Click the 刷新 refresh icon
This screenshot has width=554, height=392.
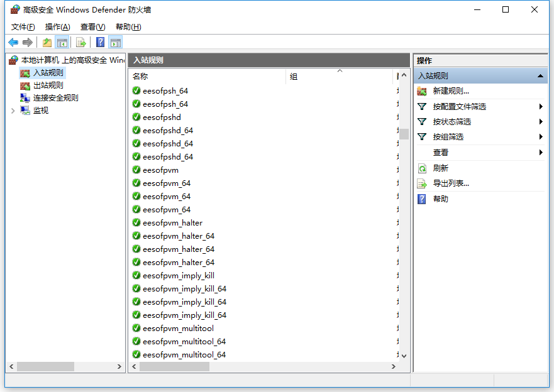coord(422,168)
